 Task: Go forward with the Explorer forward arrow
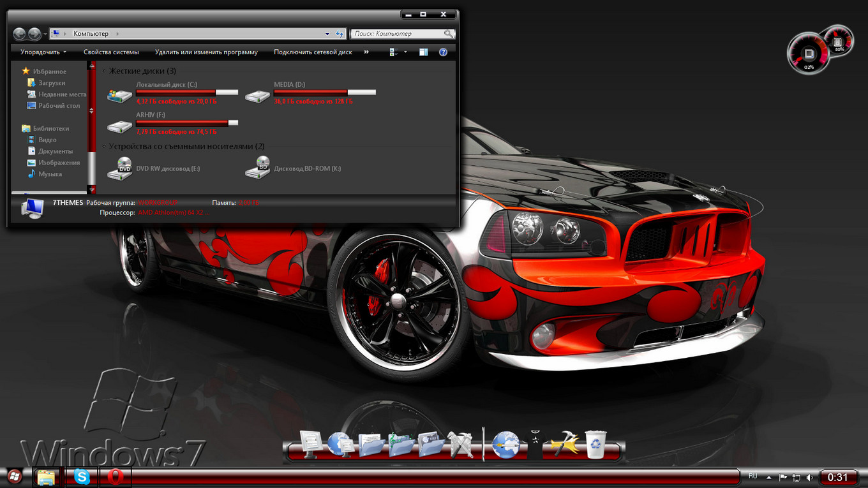pyautogui.click(x=34, y=34)
